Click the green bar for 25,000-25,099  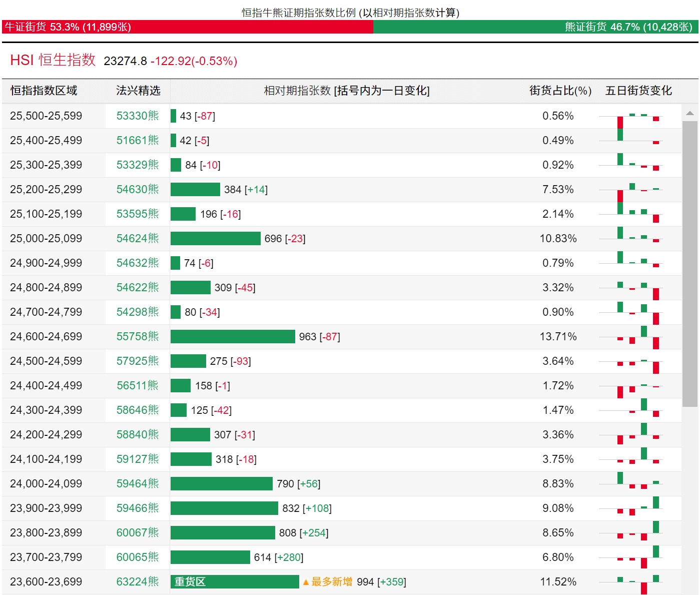pos(216,238)
